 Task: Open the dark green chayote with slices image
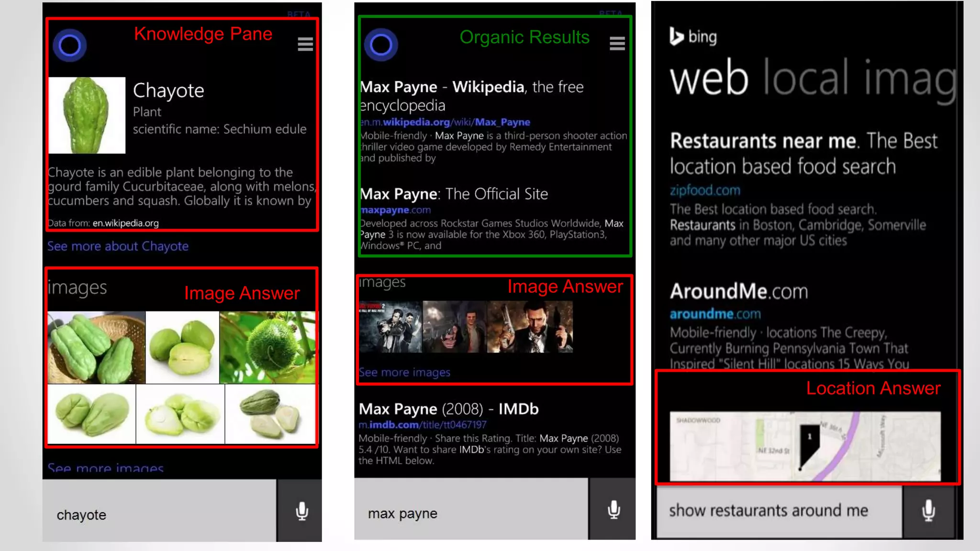pos(270,414)
